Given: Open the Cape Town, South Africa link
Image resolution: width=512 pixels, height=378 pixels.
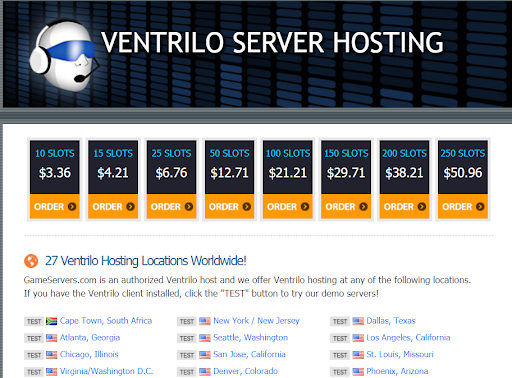Looking at the screenshot, I should [106, 321].
